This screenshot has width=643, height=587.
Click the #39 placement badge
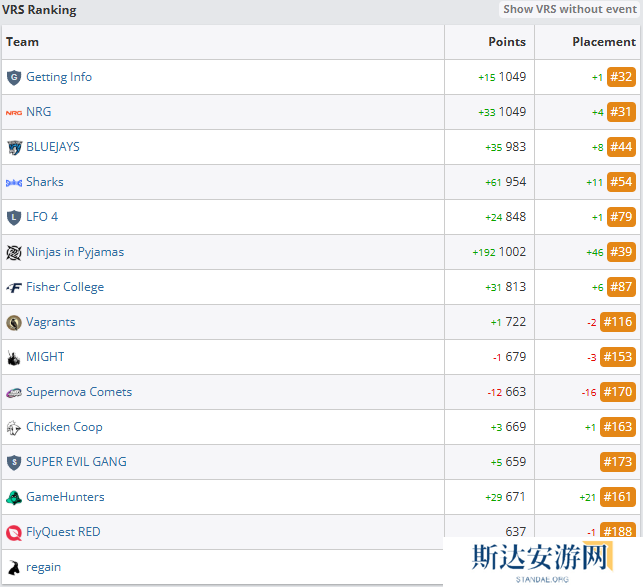(x=621, y=252)
